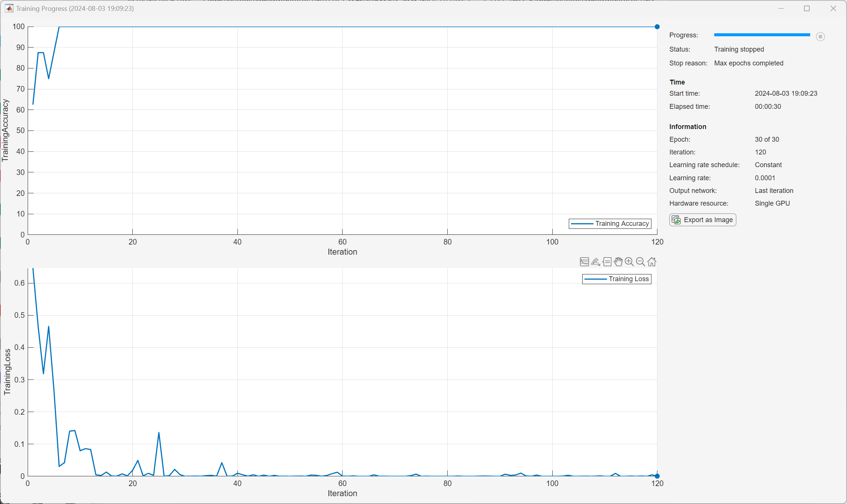This screenshot has width=847, height=504.
Task: Click the TrainingLoss y-axis label
Action: 7,372
